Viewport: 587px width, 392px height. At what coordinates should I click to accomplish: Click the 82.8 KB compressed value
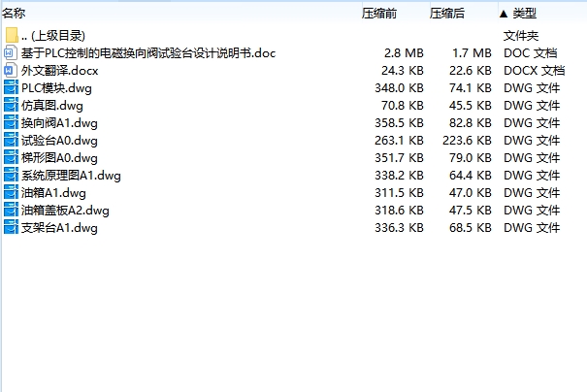(471, 123)
